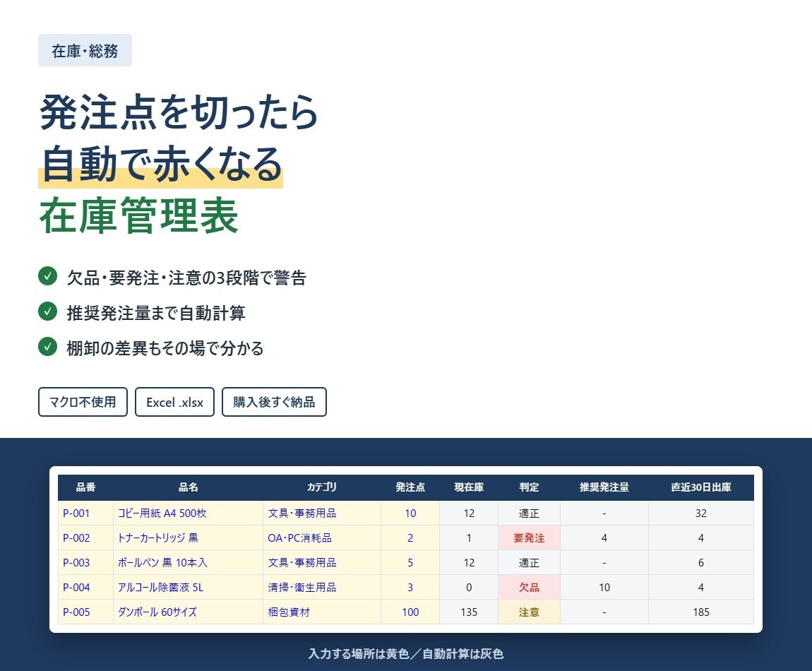Click the 推奨発注量 column header

coord(604,487)
